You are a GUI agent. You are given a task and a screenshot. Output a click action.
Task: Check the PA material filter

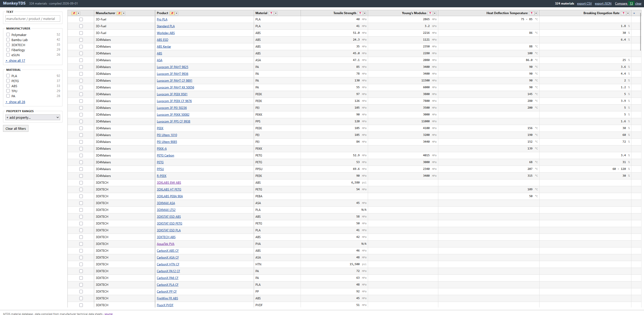tap(8, 96)
